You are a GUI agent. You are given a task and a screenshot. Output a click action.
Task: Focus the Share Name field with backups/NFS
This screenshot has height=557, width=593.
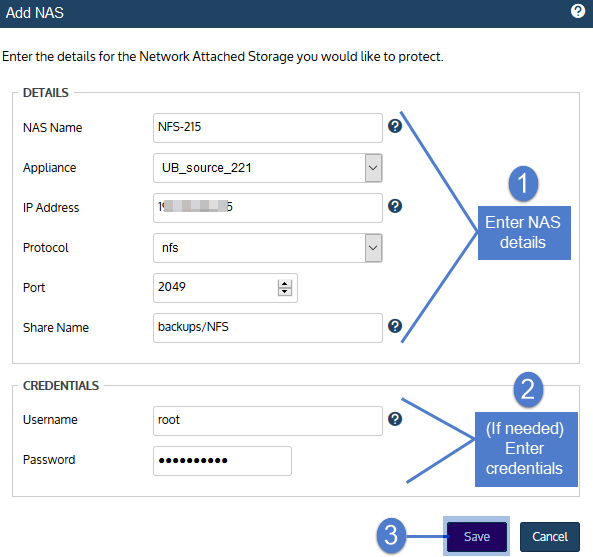coord(268,328)
